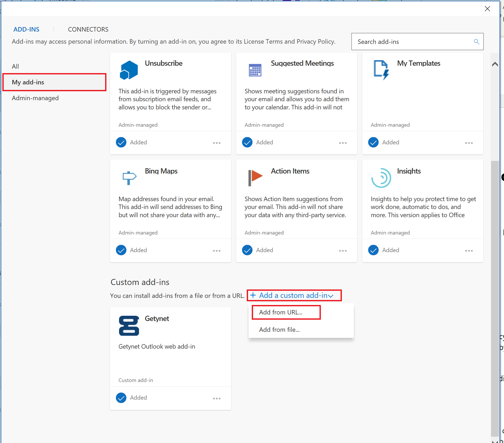Select the Admin-managed category
The width and height of the screenshot is (504, 443).
click(35, 98)
